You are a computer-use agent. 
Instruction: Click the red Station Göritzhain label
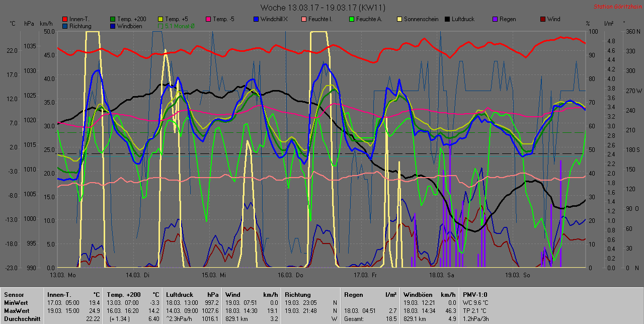click(x=618, y=7)
